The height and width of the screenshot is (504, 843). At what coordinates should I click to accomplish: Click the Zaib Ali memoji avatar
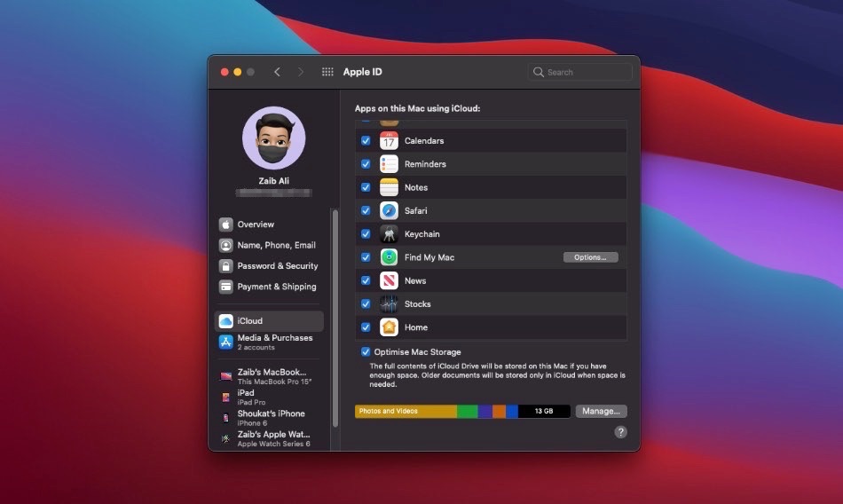(x=273, y=138)
